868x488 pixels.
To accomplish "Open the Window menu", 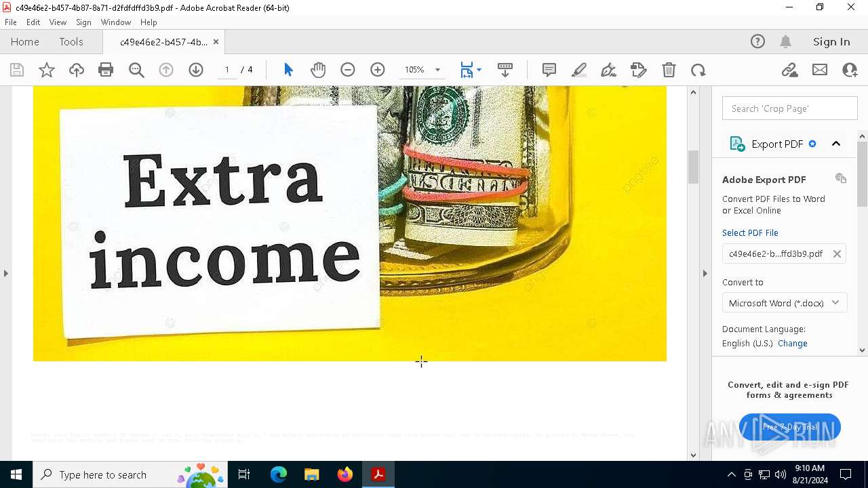I will coord(116,22).
